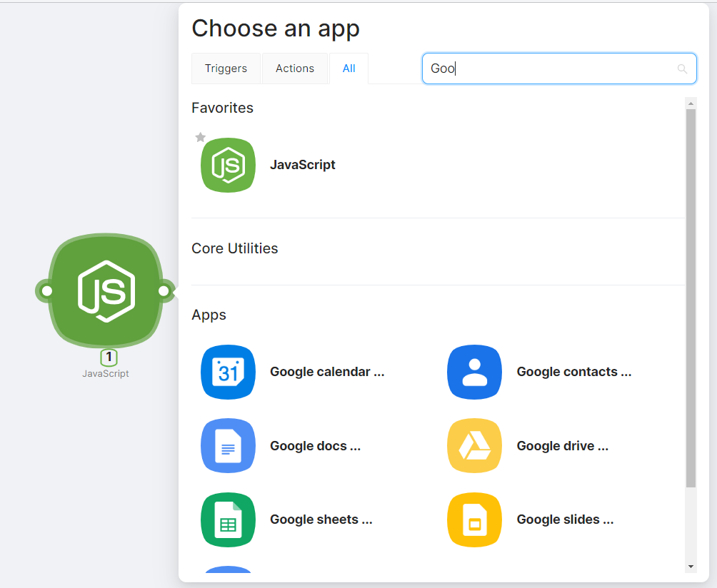Image resolution: width=717 pixels, height=588 pixels.
Task: Select the Google Sheets app icon
Action: pyautogui.click(x=228, y=519)
